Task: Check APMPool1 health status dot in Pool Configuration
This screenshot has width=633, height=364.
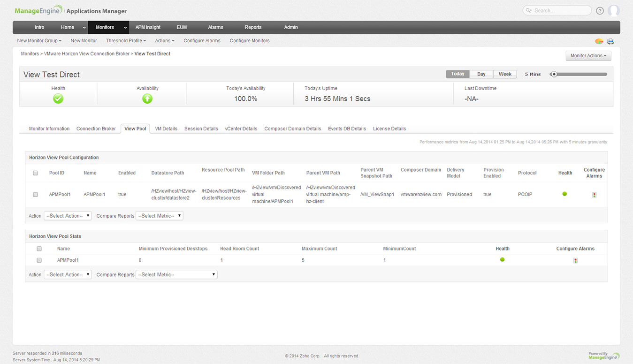Action: (564, 193)
